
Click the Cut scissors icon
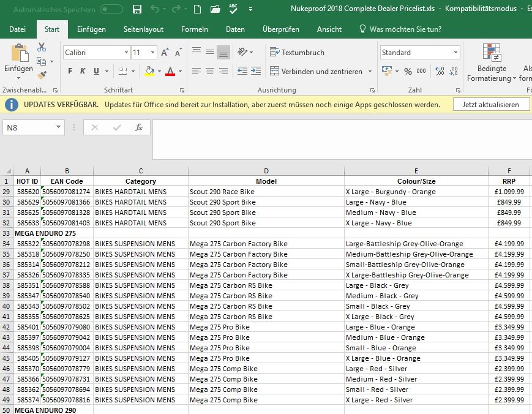coord(42,47)
